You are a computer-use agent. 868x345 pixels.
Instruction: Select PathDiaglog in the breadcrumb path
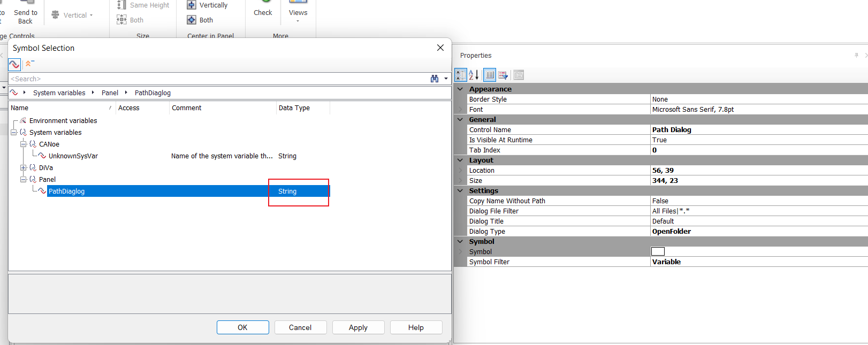[x=153, y=93]
